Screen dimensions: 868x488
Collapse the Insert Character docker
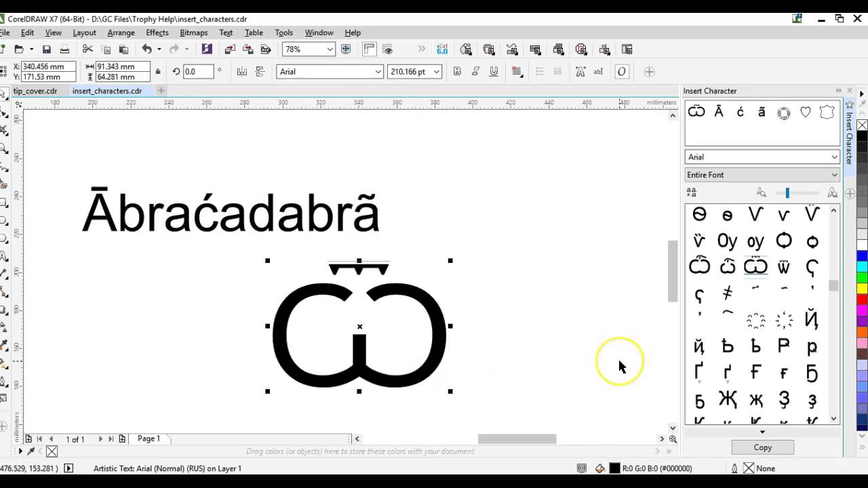pos(839,91)
